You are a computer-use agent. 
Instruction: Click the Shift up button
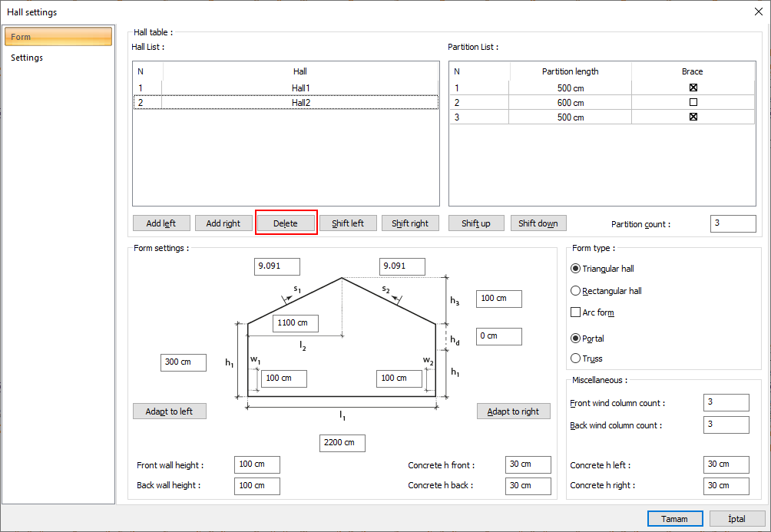tap(476, 223)
